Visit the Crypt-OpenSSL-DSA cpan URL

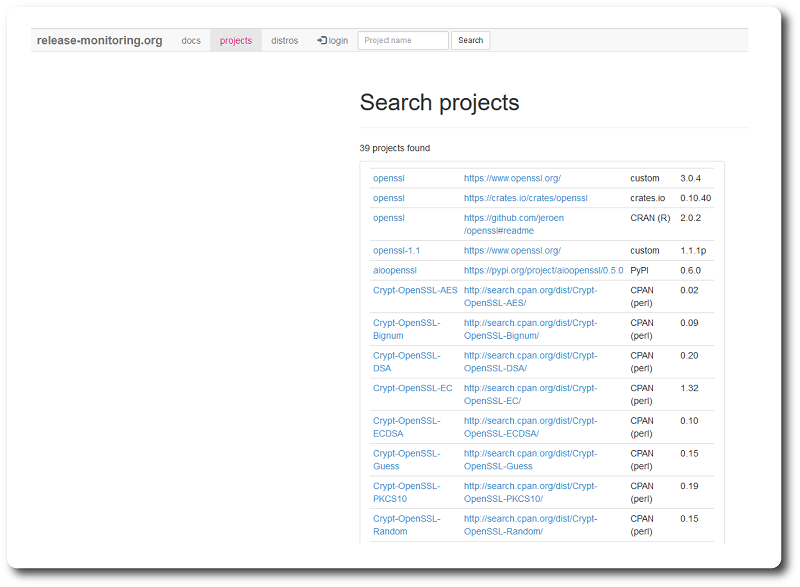[x=530, y=362]
